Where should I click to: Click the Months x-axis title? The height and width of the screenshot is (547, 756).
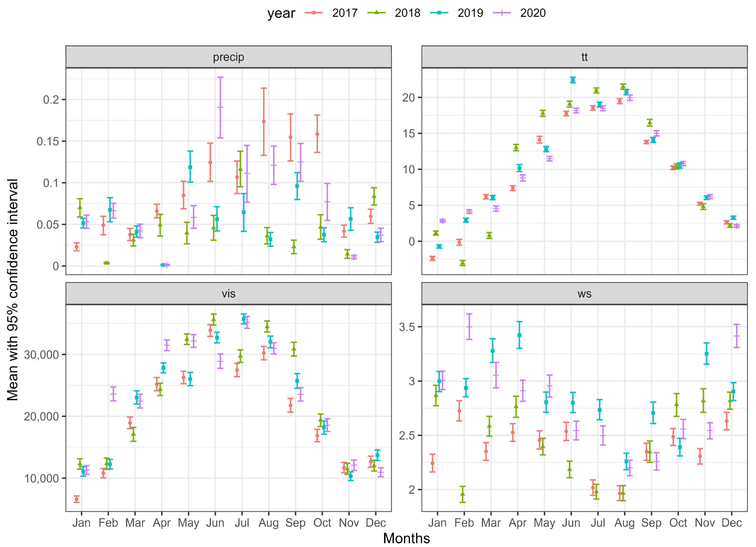406,538
